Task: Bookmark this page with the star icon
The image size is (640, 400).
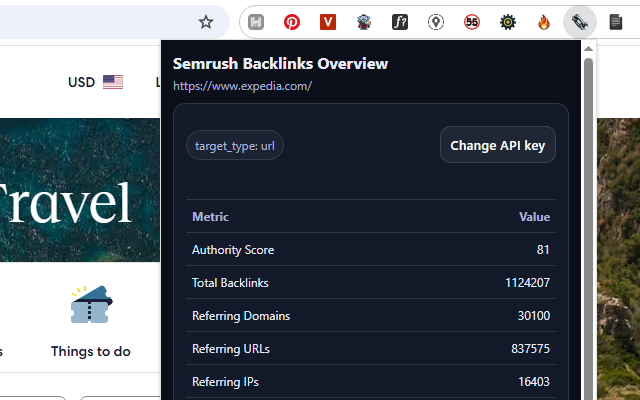Action: [x=206, y=22]
